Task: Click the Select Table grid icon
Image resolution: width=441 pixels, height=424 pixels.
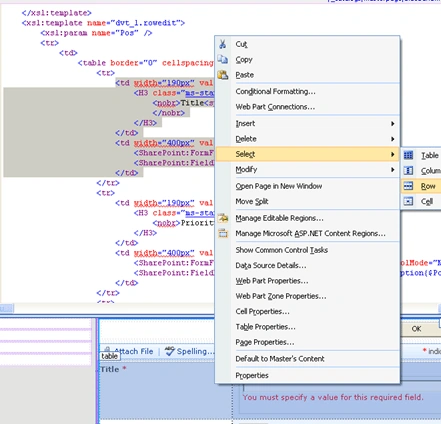Action: [408, 155]
